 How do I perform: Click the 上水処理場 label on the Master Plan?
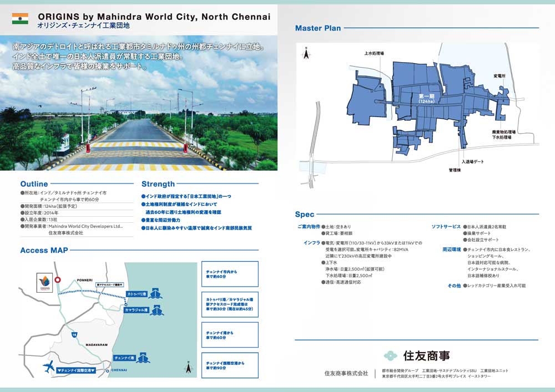tap(374, 53)
